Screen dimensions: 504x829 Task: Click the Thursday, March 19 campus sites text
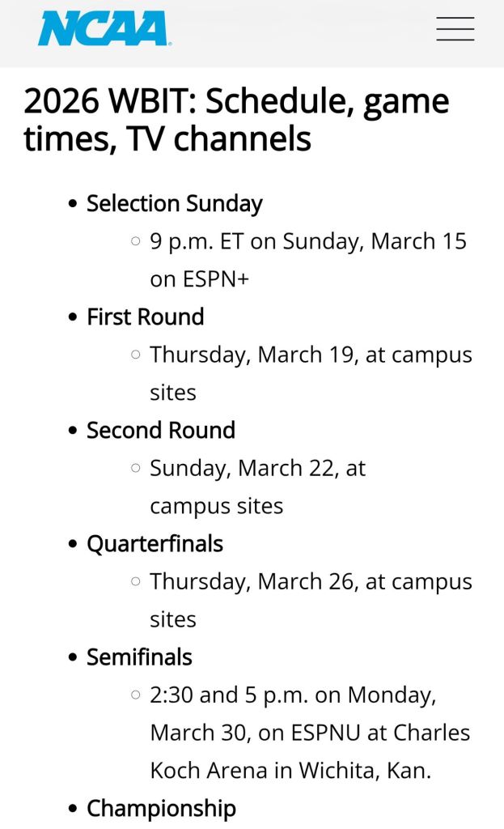point(311,373)
